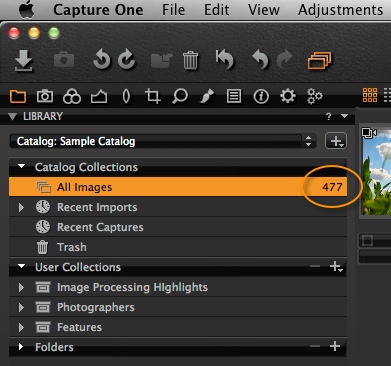391x366 pixels.
Task: Open the Capture One application menu
Action: point(98,10)
